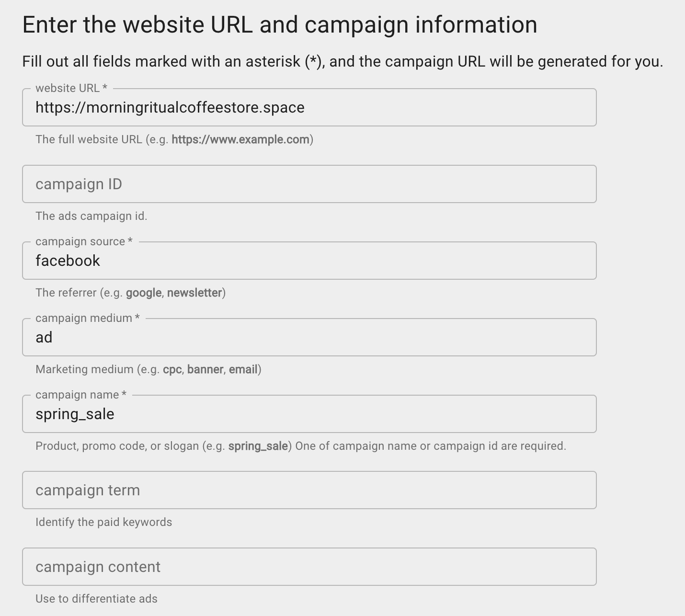Click the campaign ID placeholder text
685x616 pixels.
(79, 184)
